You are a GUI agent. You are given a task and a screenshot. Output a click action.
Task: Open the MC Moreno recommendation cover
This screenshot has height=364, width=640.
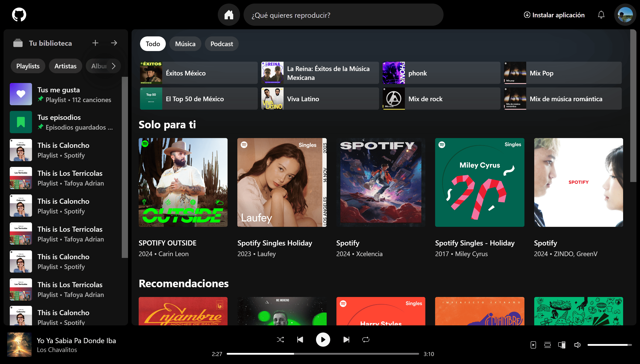pos(282,311)
